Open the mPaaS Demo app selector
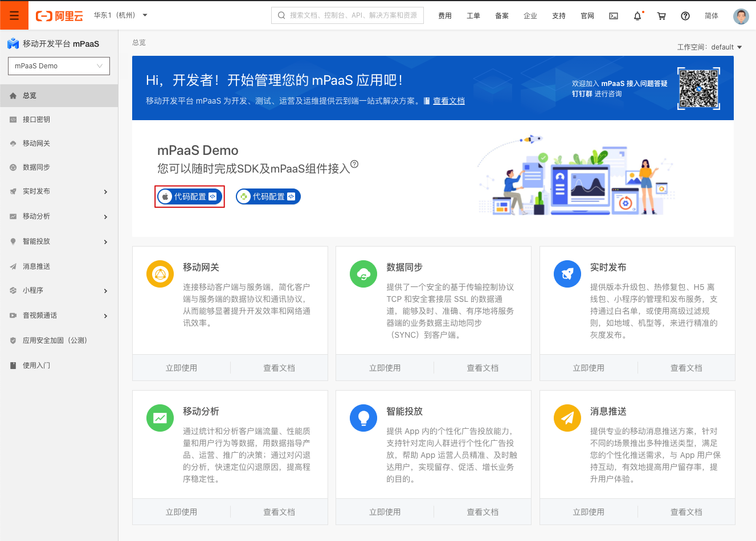Viewport: 756px width, 541px height. pyautogui.click(x=59, y=66)
